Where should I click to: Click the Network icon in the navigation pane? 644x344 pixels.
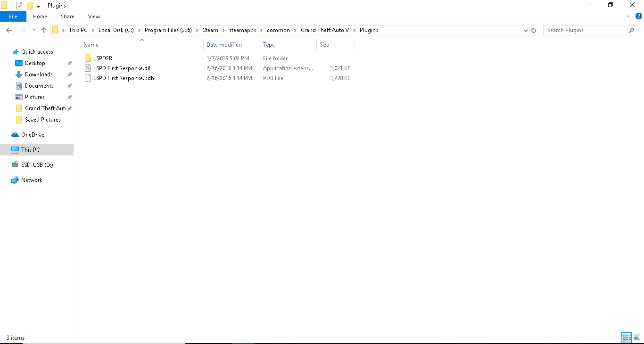(x=15, y=180)
